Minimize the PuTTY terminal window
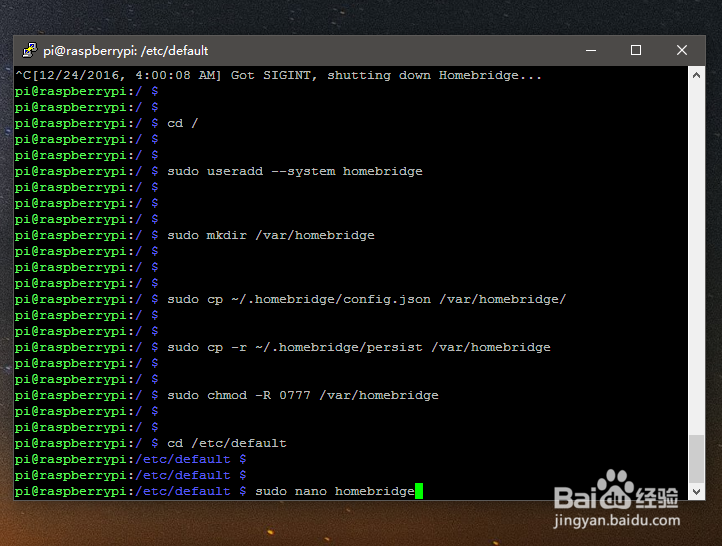 click(x=591, y=50)
